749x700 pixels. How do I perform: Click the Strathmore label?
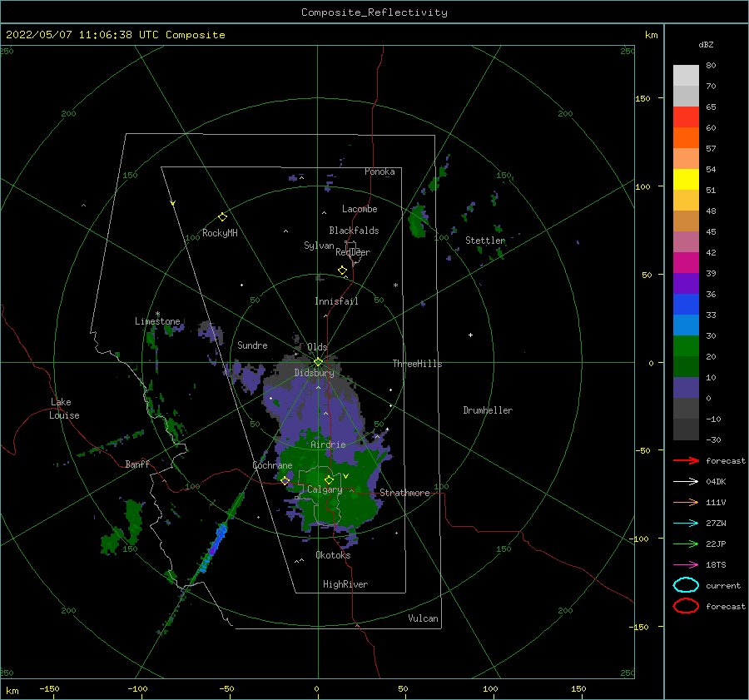(x=404, y=493)
